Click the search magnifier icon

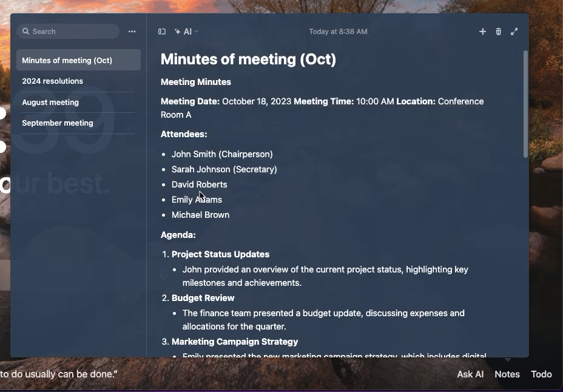pos(26,31)
